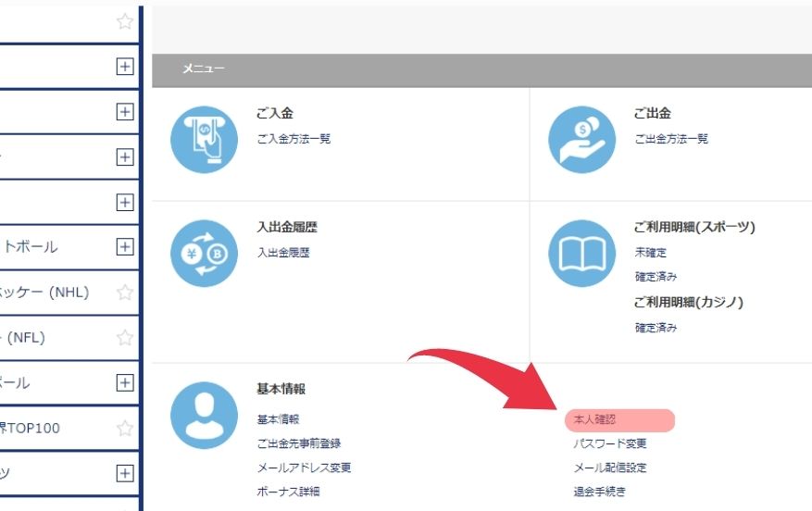The width and height of the screenshot is (812, 511).
Task: Open 退会手続き link
Action: 600,492
